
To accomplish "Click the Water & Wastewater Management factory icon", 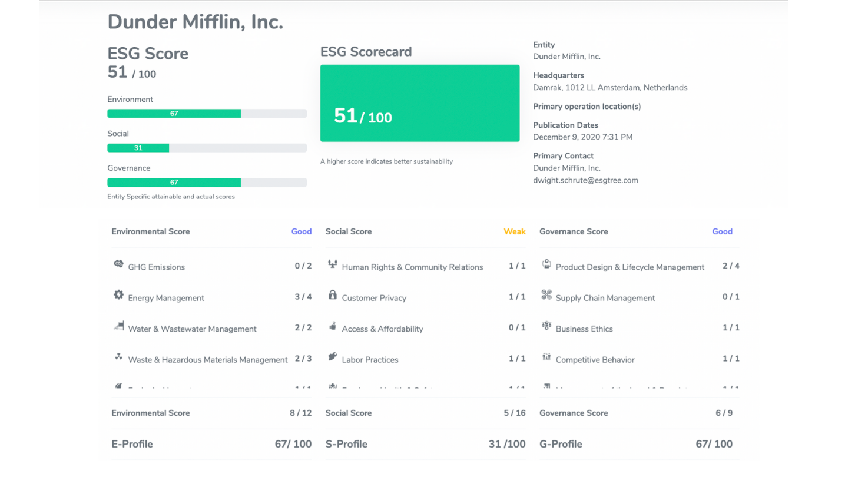I will coord(118,327).
